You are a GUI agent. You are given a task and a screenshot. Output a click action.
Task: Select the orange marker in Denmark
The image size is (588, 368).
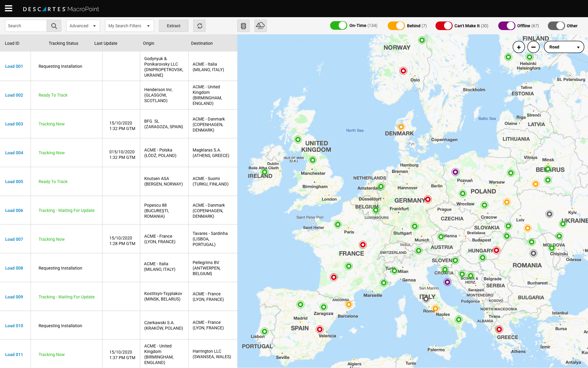tap(401, 127)
